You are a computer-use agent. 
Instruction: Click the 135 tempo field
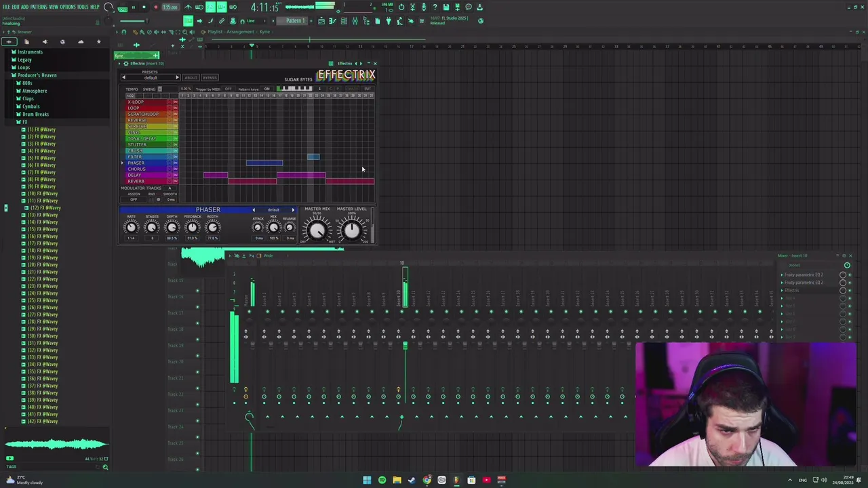171,7
